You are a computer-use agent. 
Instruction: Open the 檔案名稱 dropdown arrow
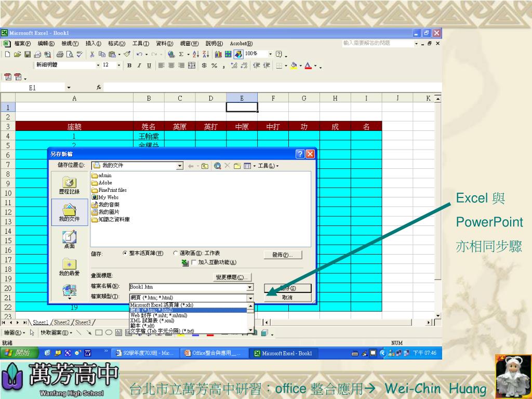pyautogui.click(x=250, y=287)
